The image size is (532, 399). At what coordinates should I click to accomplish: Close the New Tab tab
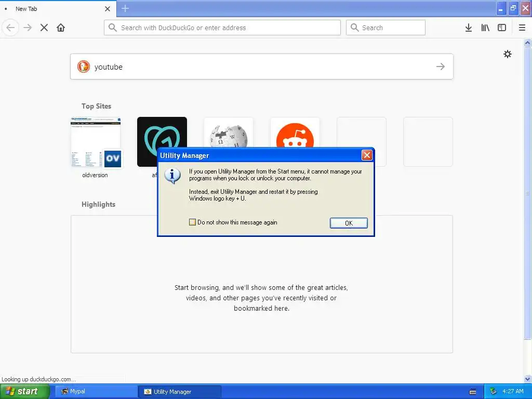(x=108, y=9)
